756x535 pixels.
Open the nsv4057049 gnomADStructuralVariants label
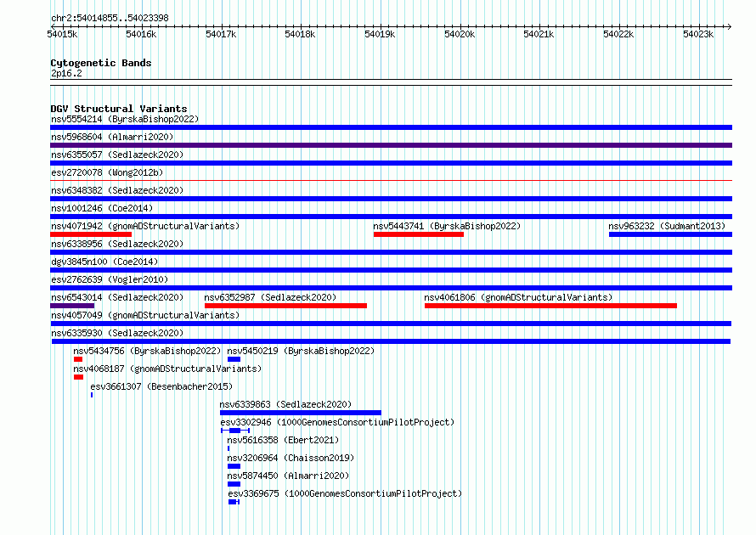pos(145,315)
